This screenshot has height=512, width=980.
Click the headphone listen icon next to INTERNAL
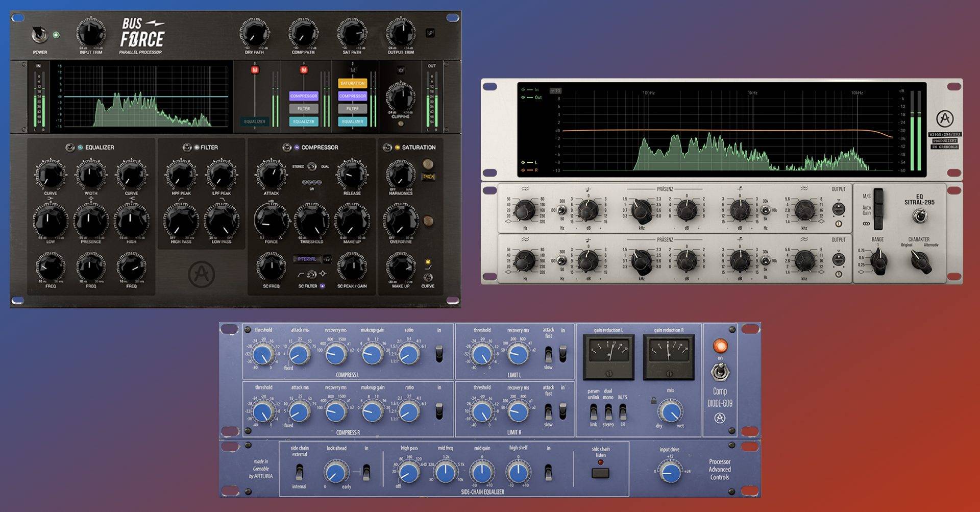[x=327, y=259]
